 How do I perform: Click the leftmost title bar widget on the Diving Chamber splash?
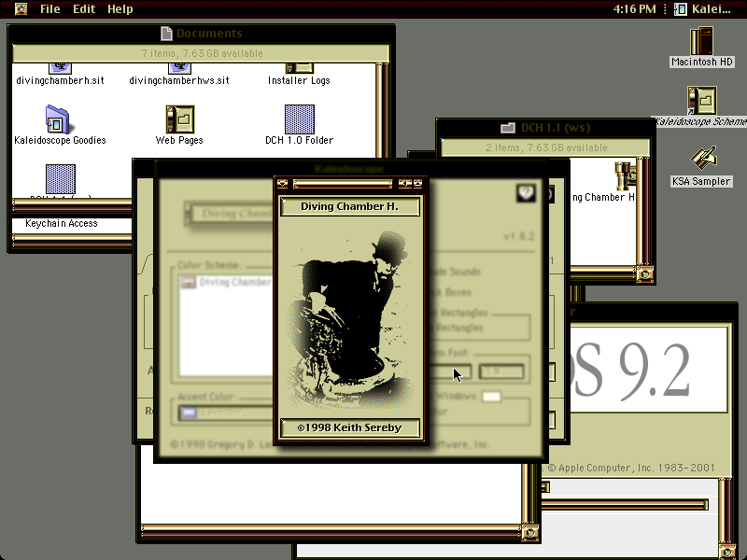283,183
